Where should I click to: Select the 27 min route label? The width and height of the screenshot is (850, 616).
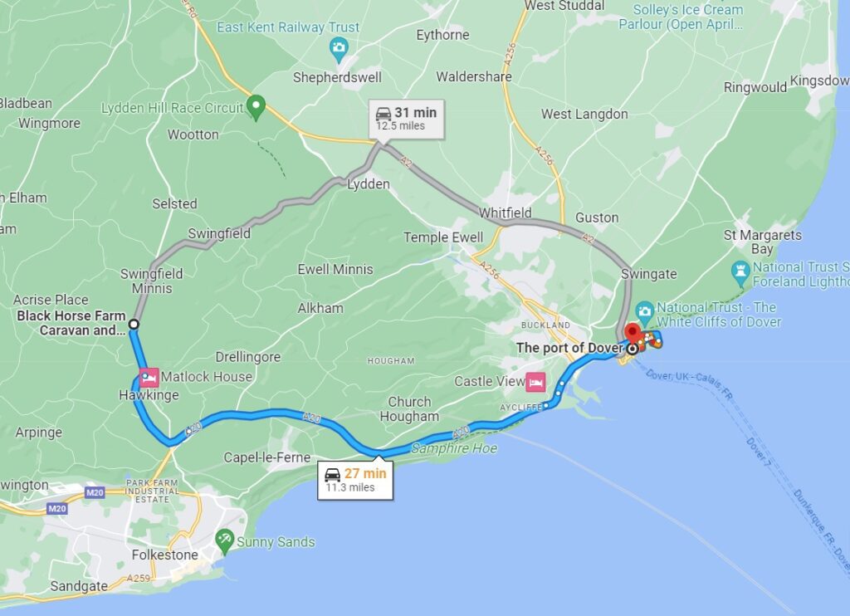pyautogui.click(x=355, y=479)
